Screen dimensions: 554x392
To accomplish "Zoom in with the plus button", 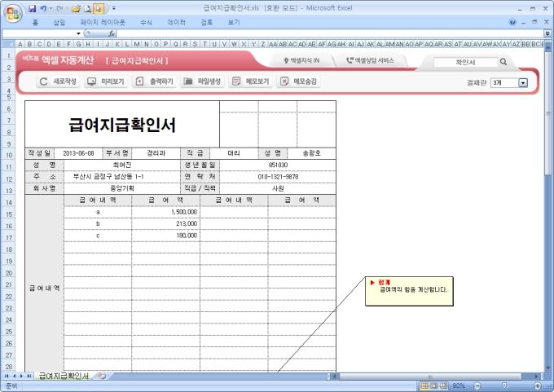I will click(538, 385).
